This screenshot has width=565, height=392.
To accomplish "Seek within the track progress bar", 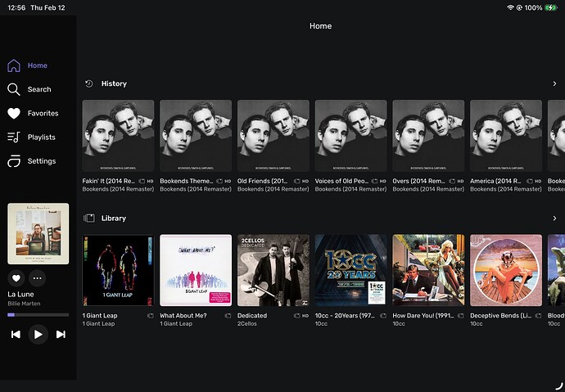I will pos(38,314).
